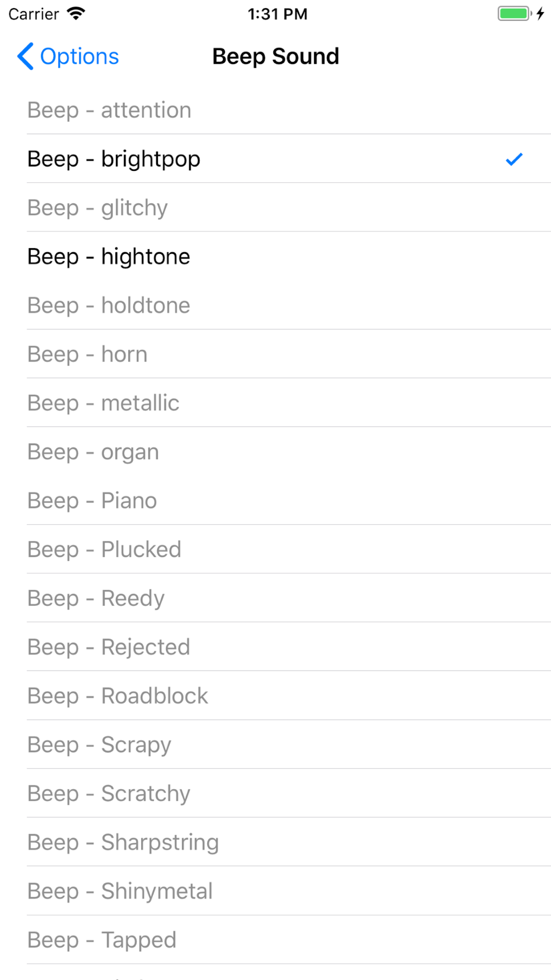This screenshot has width=551, height=980.
Task: Tap the Wi-Fi status icon
Action: coord(75,14)
